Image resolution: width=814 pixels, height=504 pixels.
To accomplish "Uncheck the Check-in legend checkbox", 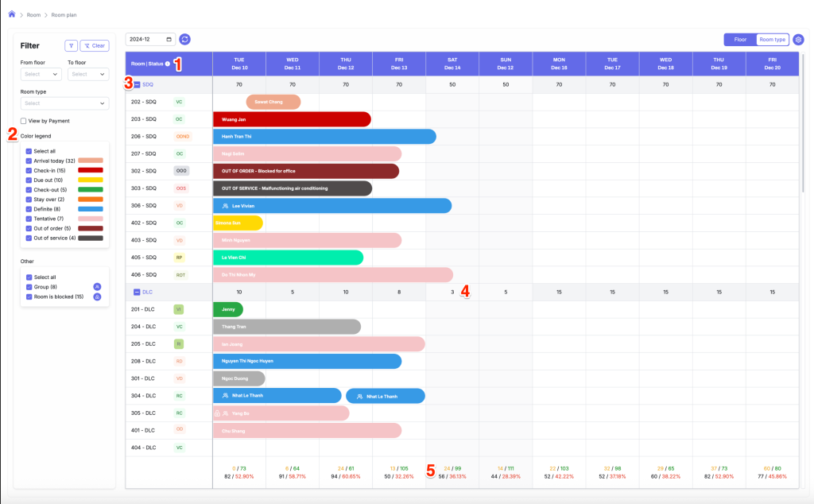I will [29, 171].
